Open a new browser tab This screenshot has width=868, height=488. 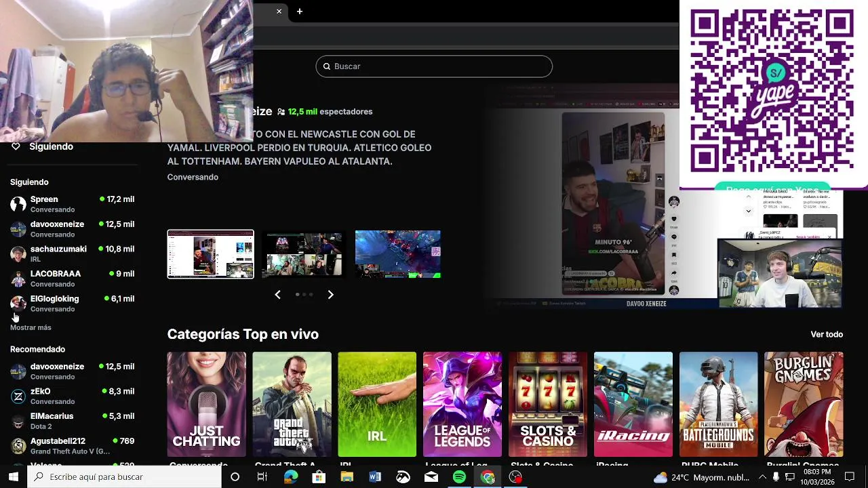299,12
